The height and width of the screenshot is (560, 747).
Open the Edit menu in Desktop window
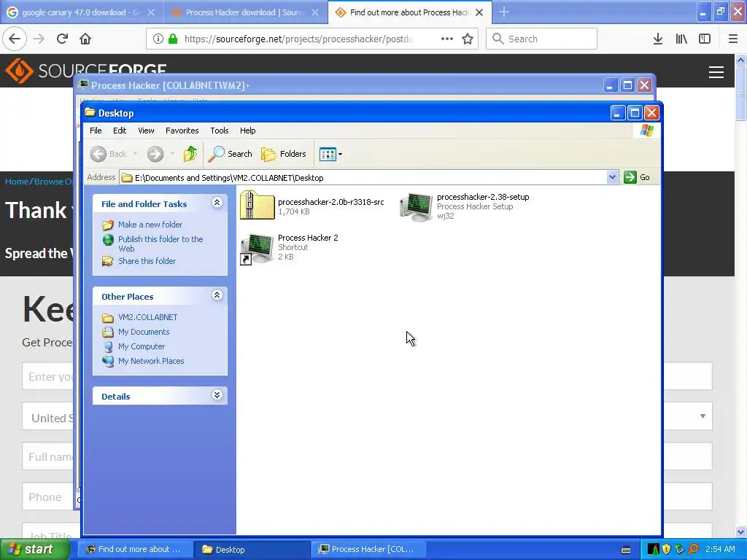click(120, 131)
